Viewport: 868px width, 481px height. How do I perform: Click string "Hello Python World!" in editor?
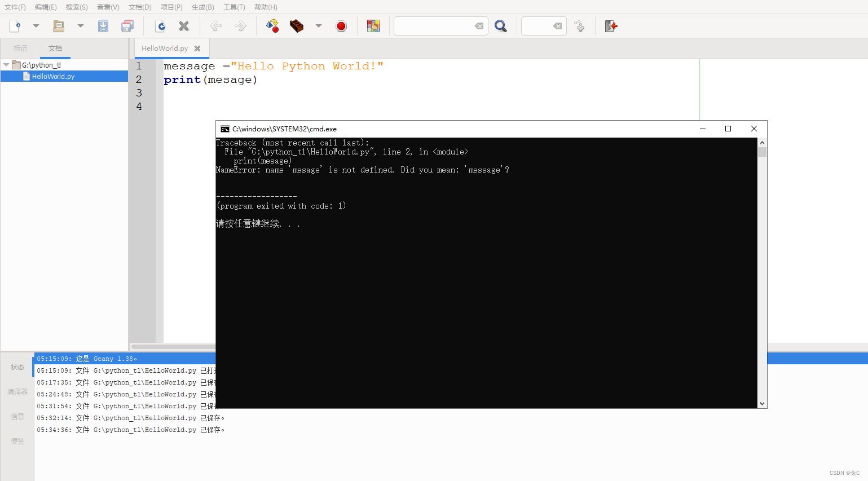point(307,66)
